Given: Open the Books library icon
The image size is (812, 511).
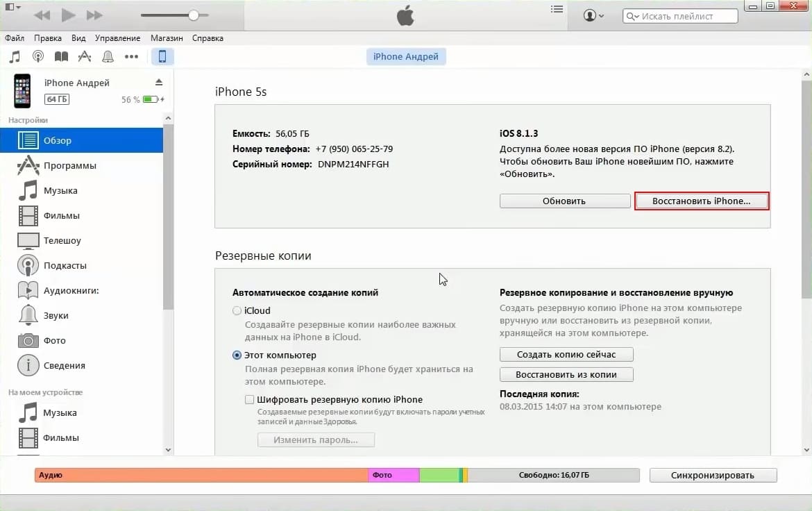Looking at the screenshot, I should (61, 56).
